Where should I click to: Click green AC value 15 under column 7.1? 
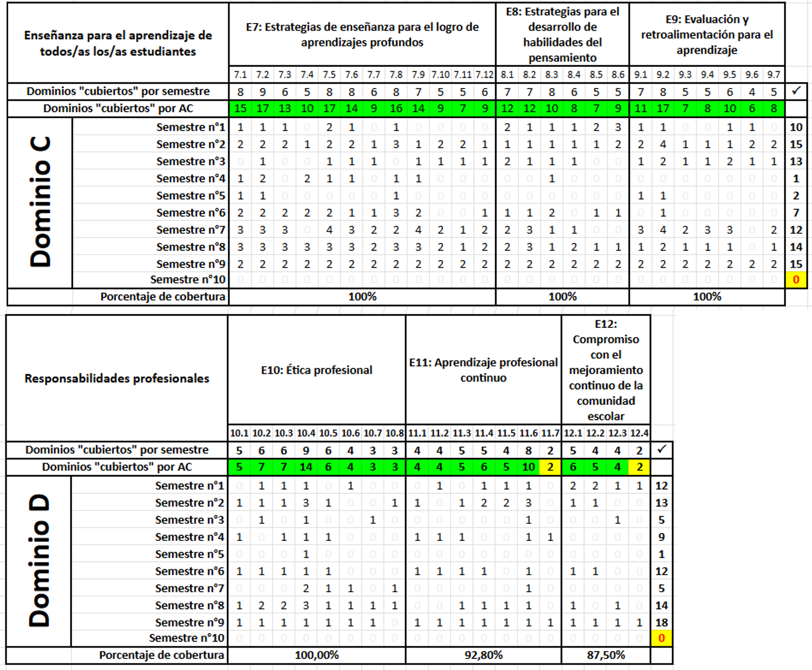240,108
